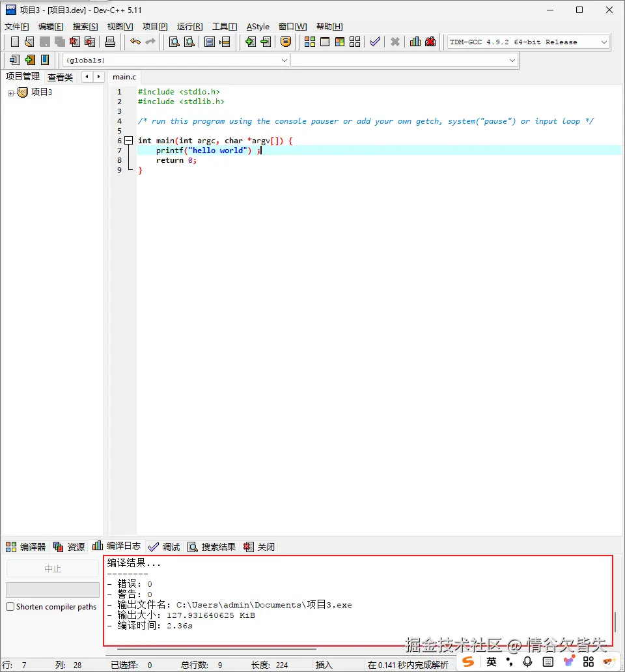Viewport: 625px width, 672px height.
Task: Open the 编辑[E] menu
Action: [x=51, y=27]
